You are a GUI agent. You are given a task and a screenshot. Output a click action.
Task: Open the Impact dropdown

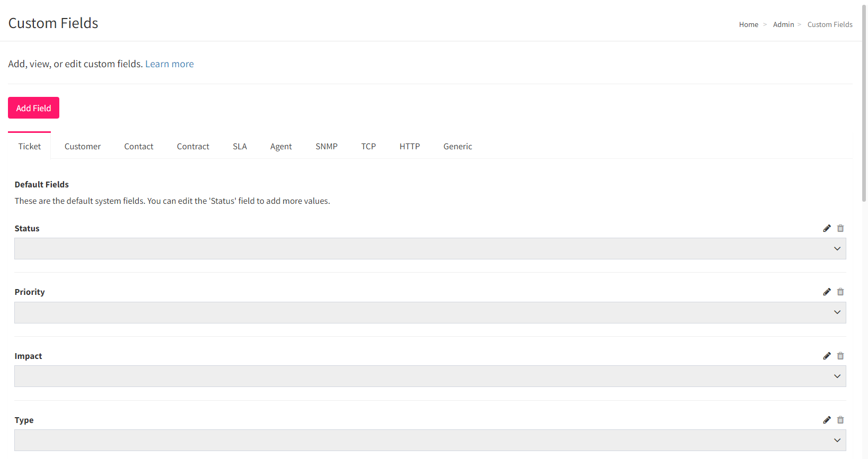(x=429, y=376)
